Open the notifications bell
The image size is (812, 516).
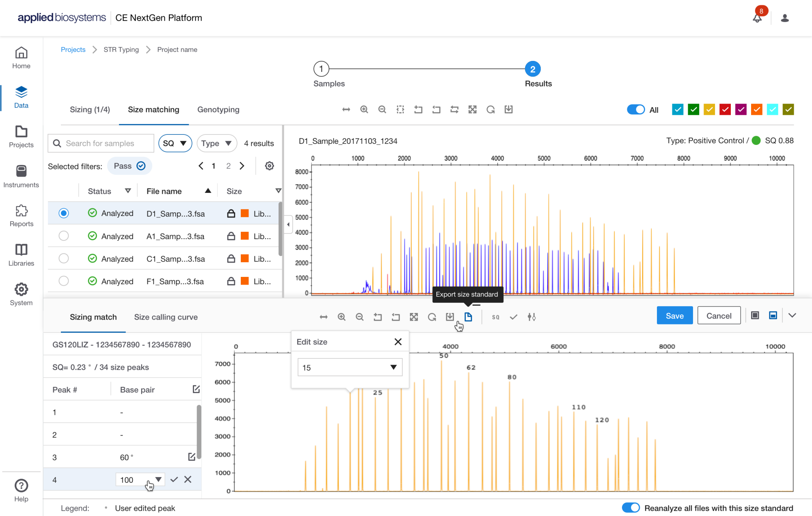(x=757, y=18)
